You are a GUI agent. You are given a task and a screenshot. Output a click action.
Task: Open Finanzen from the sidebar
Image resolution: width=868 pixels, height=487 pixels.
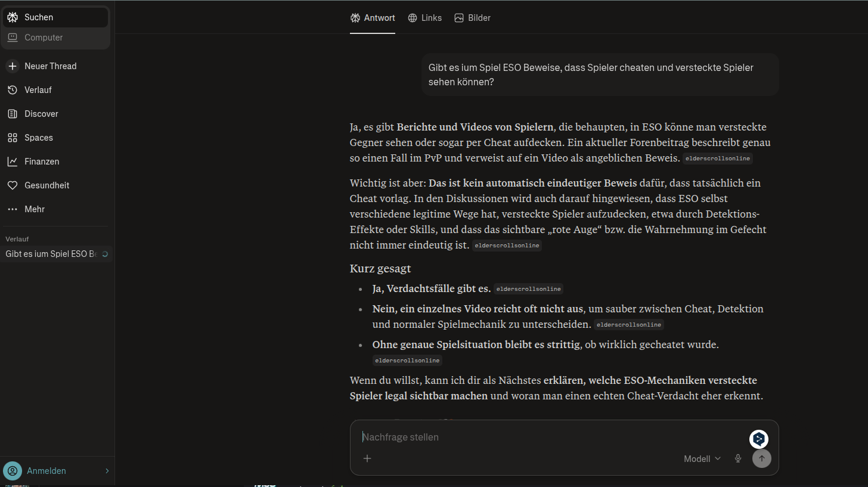pos(55,162)
